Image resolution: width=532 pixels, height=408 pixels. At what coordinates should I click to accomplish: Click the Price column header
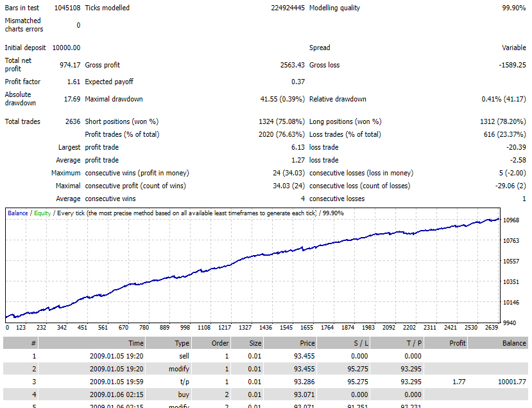290,343
